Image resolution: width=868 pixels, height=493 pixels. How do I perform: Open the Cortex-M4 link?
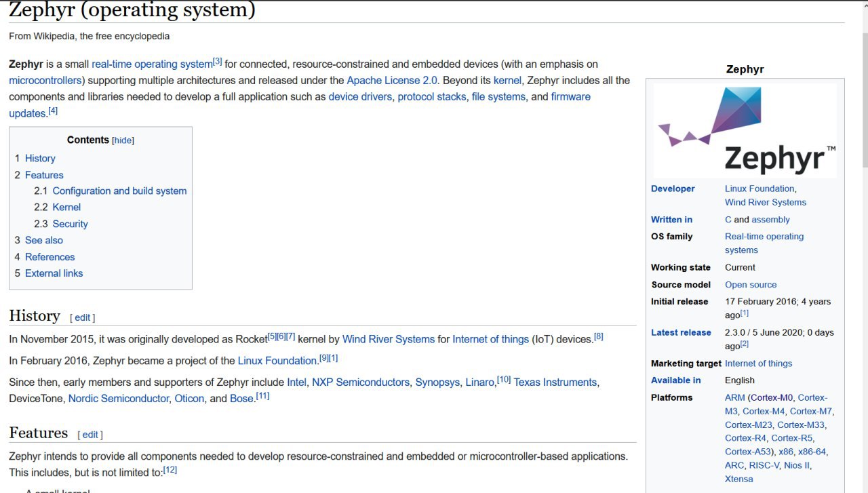[764, 411]
